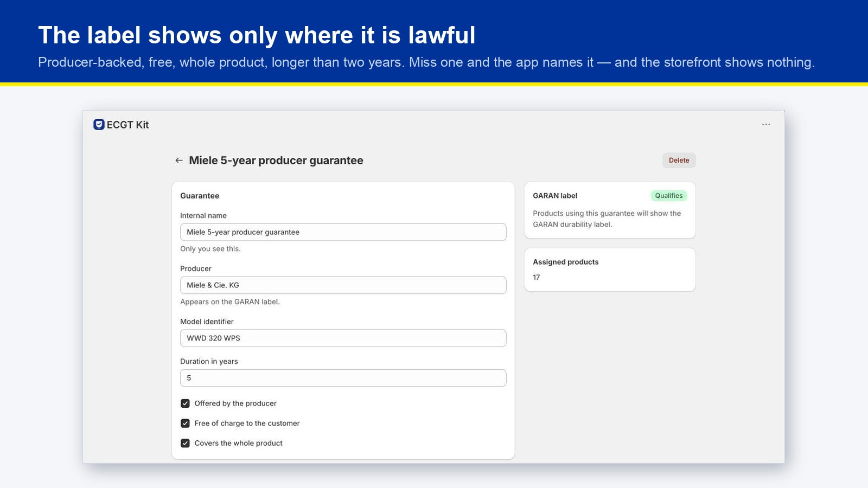Image resolution: width=868 pixels, height=488 pixels.
Task: Click the Offered by the producer label text
Action: point(235,403)
